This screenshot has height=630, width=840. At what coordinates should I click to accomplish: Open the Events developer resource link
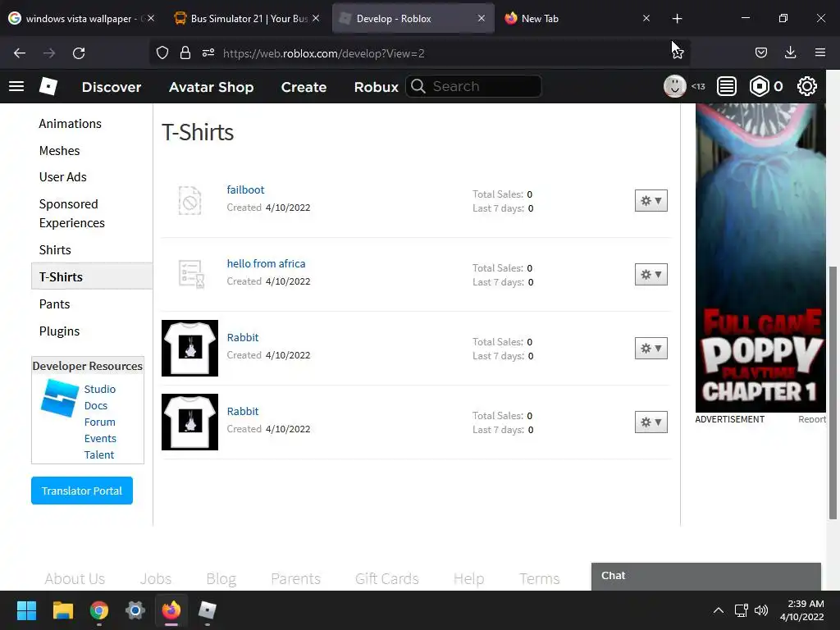pos(100,438)
